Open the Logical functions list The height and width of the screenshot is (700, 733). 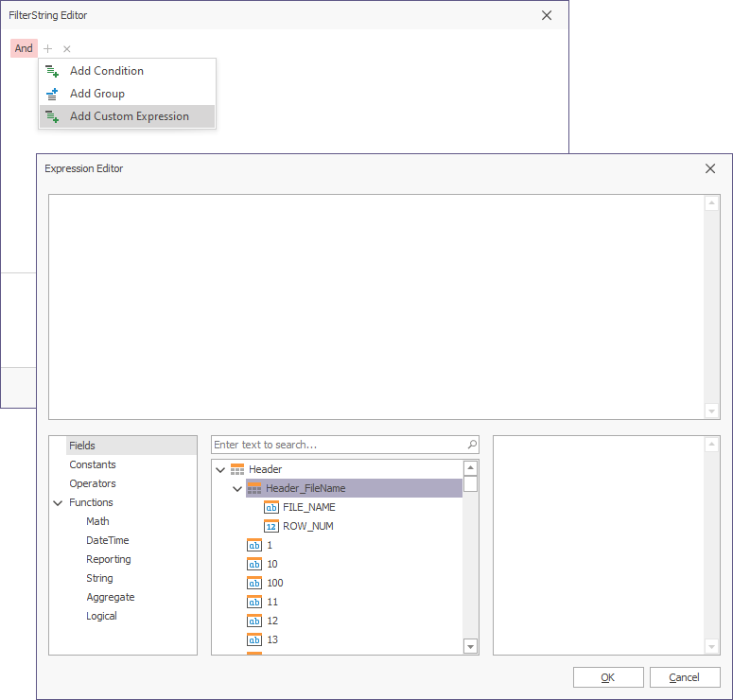[101, 617]
